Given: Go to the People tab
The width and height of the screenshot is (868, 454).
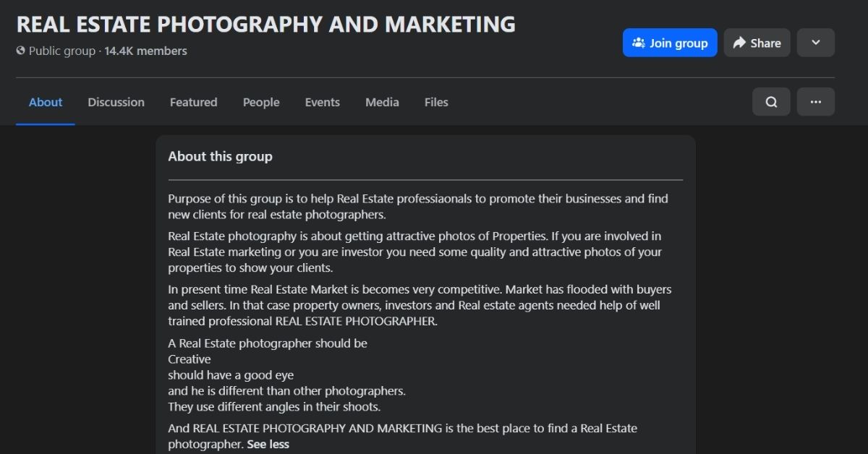Looking at the screenshot, I should 261,103.
